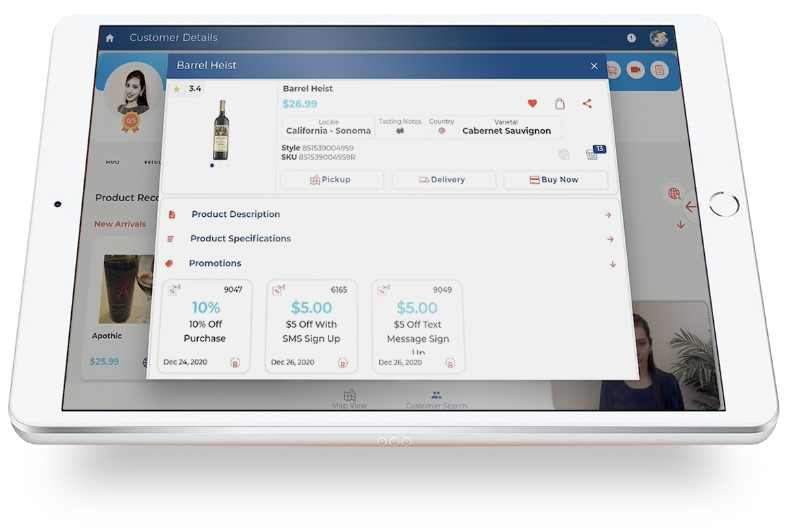Click the coupon icon on promotion 9047
Viewport: 787px width, 532px height.
pyautogui.click(x=174, y=290)
